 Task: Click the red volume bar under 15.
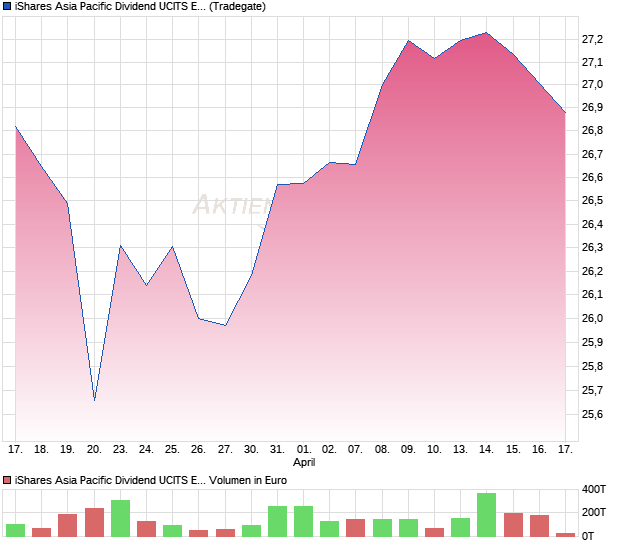tap(513, 525)
